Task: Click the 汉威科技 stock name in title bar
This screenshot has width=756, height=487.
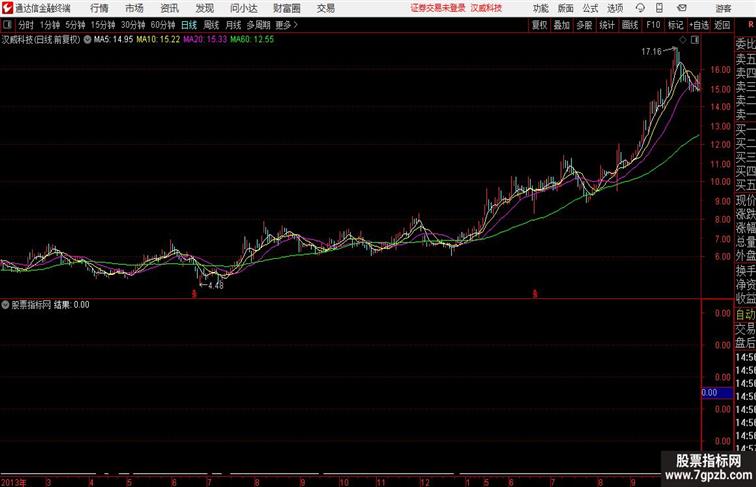Action: pos(486,8)
